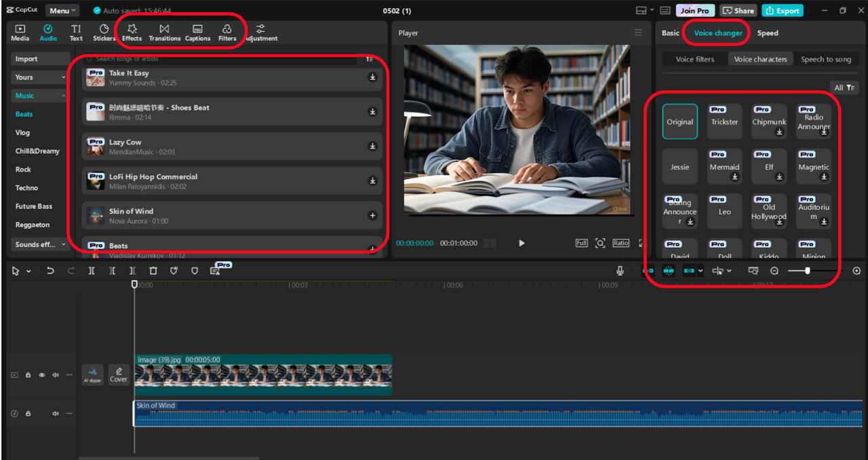The image size is (868, 460).
Task: Select the Voice filters tab
Action: click(x=695, y=59)
